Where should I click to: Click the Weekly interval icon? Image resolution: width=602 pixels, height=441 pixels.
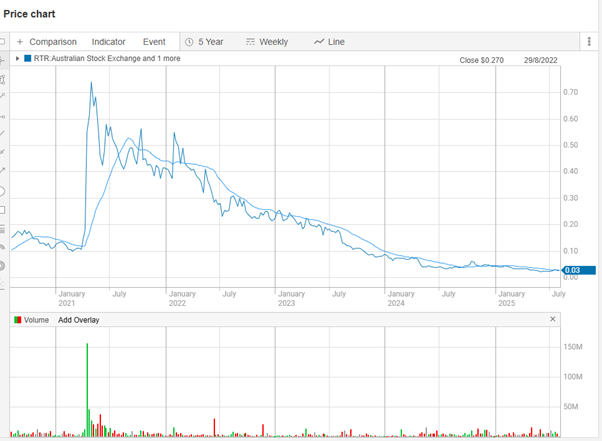coord(250,42)
